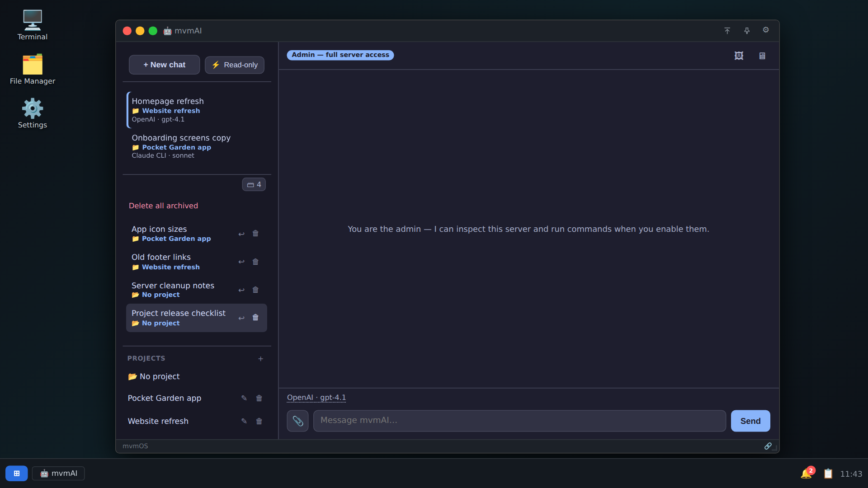Pin the mvmAI window

(747, 31)
